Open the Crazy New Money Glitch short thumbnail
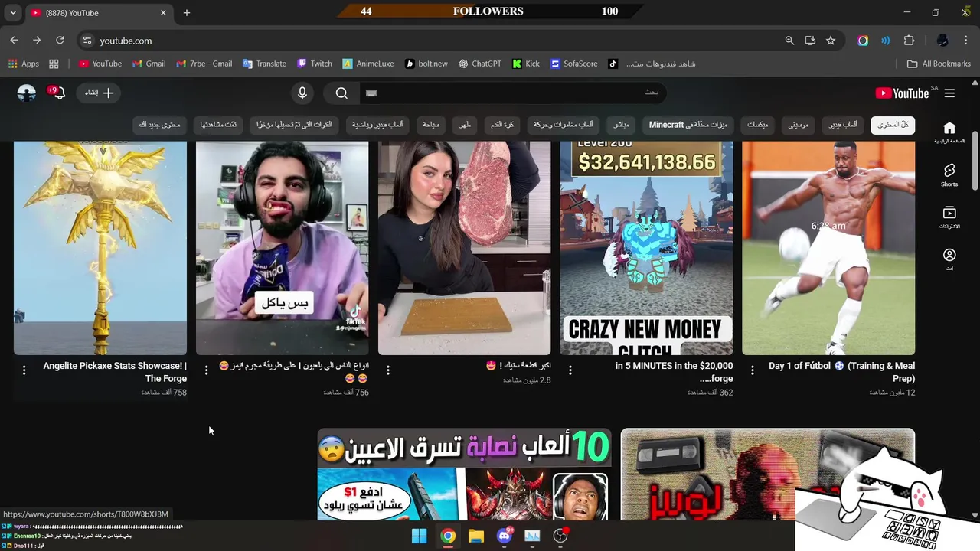Viewport: 980px width, 551px height. pos(646,248)
